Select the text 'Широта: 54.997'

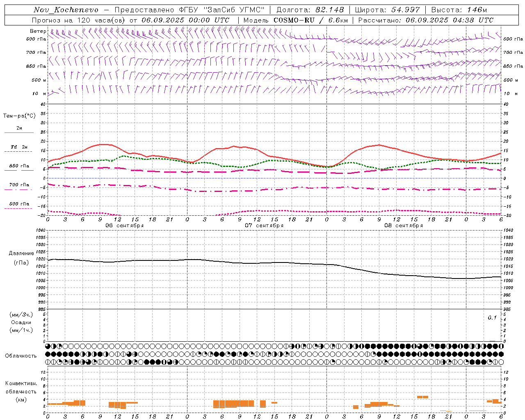(388, 10)
